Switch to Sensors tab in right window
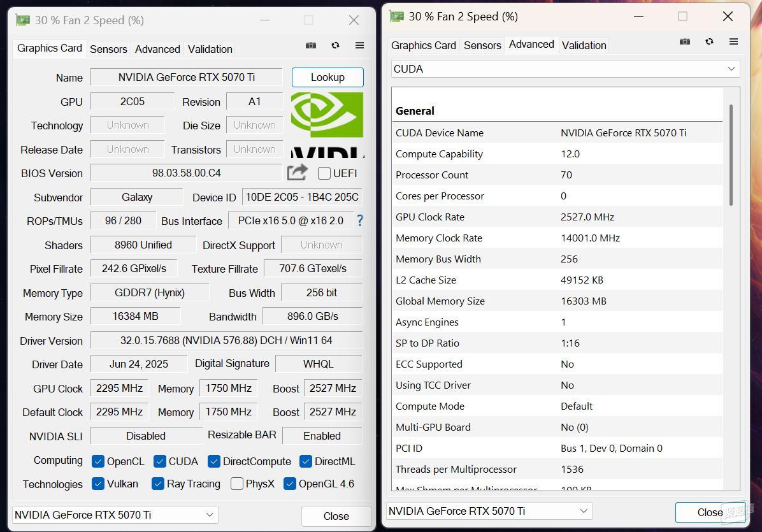 [x=482, y=45]
